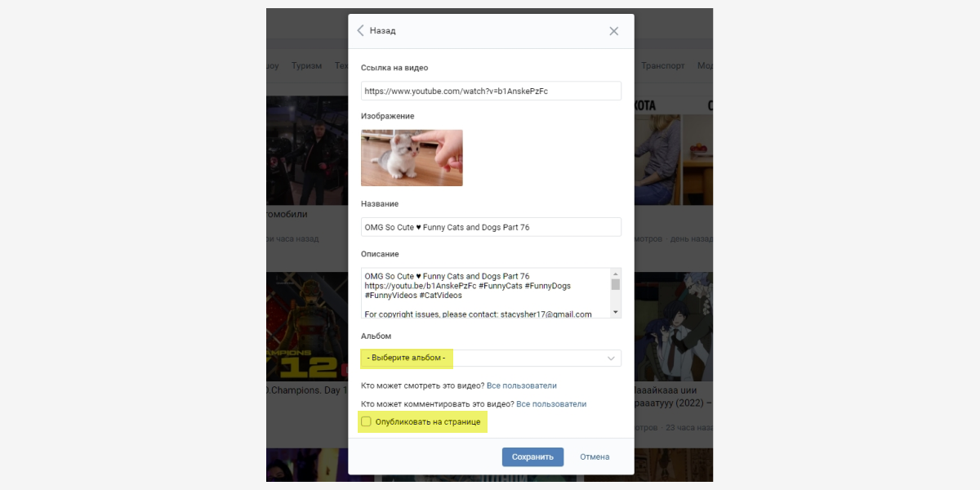
Task: Close the video dialog with the X
Action: pyautogui.click(x=613, y=31)
